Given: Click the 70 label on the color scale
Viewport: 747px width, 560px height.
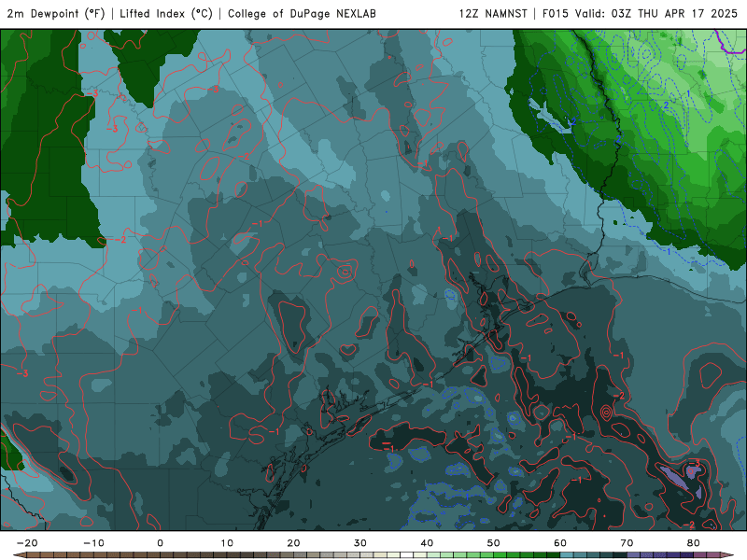Looking at the screenshot, I should [627, 543].
